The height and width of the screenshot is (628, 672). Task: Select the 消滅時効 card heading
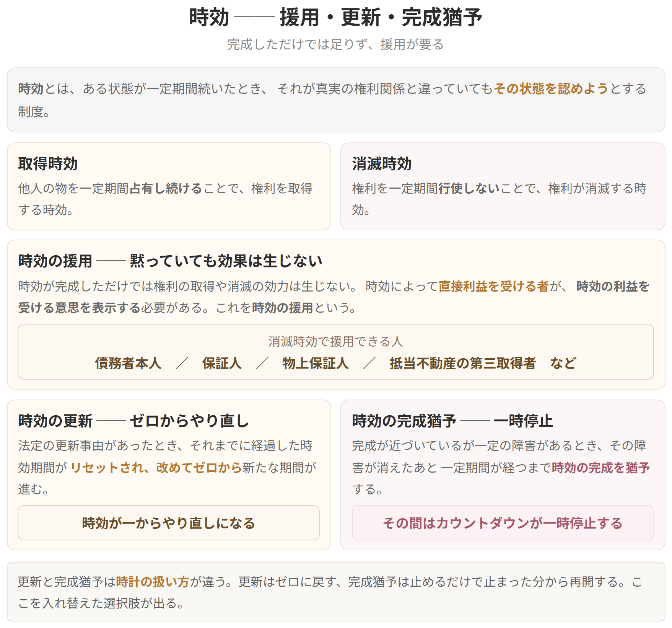click(382, 164)
